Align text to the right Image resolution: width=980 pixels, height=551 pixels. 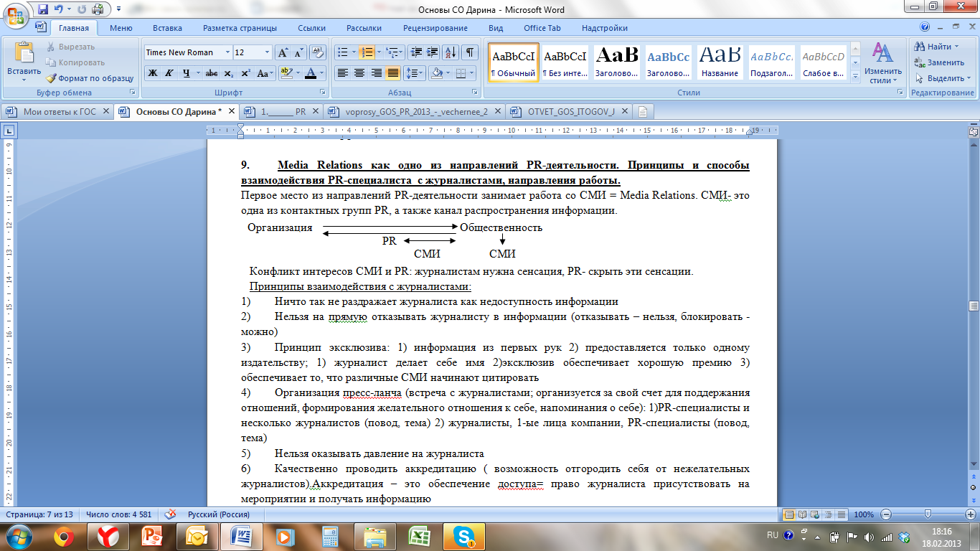tap(376, 73)
